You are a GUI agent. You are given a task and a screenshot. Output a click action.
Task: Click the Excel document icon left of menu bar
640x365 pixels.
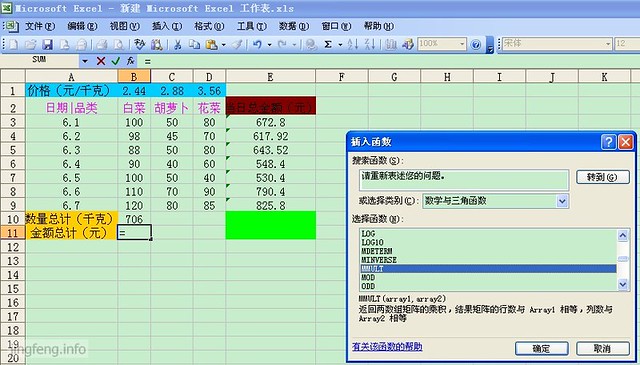(11, 27)
